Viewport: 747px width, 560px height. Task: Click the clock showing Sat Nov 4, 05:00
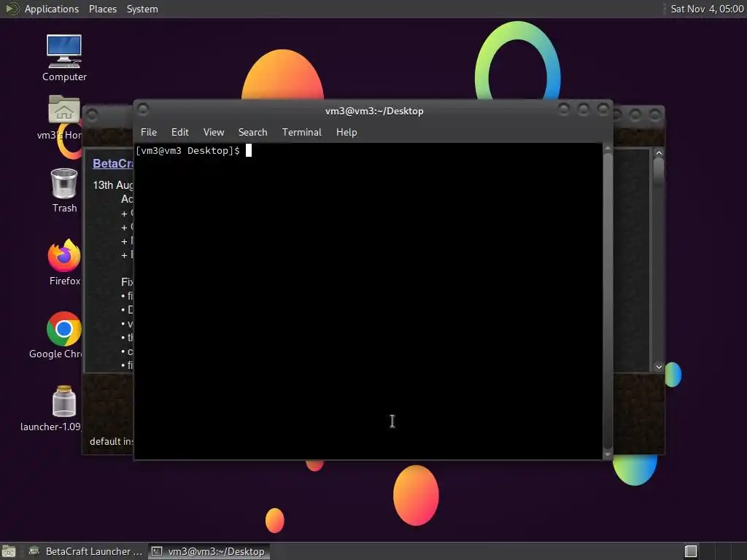pos(707,9)
